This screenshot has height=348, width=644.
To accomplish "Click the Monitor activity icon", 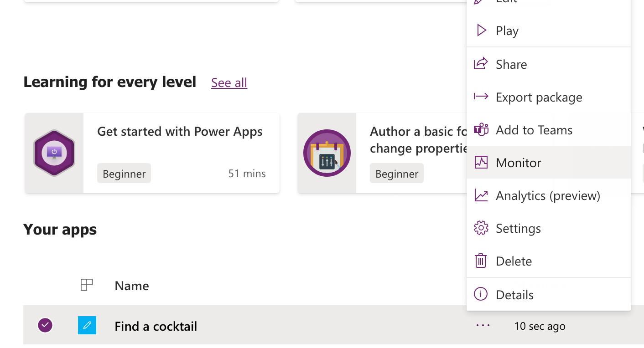I will coord(481,162).
